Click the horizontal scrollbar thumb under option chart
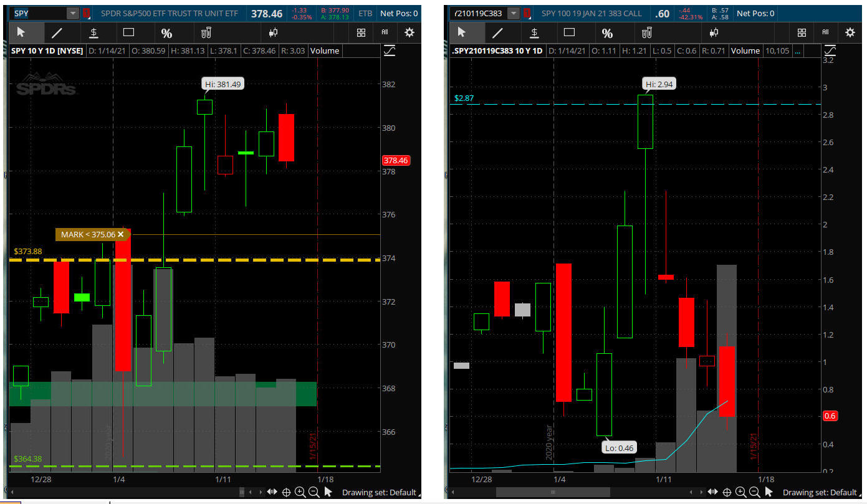The image size is (867, 504). click(553, 492)
